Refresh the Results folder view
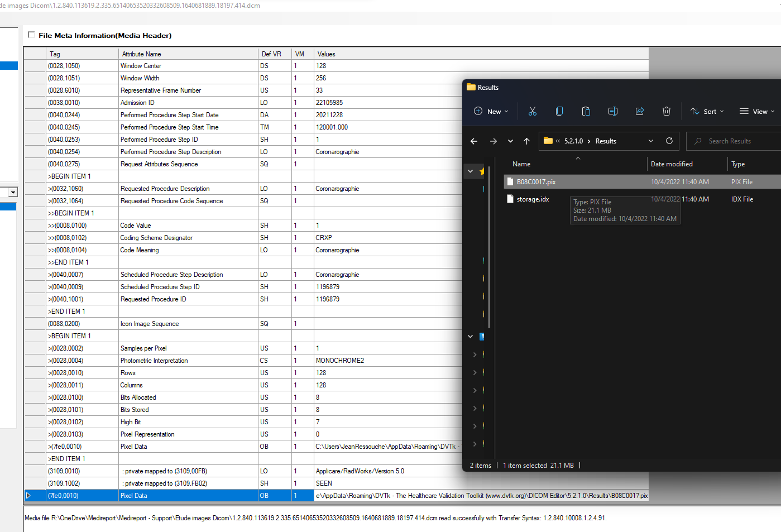Image resolution: width=781 pixels, height=532 pixels. coord(669,141)
